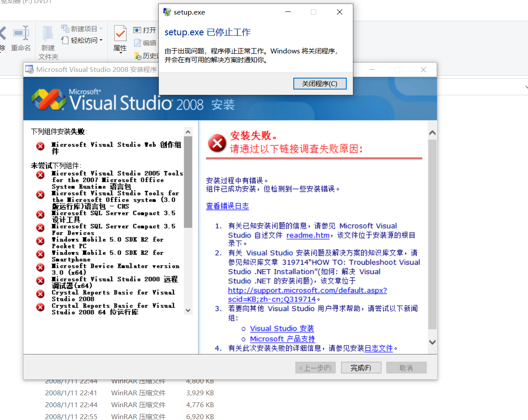
Task: Select the 4,776 KB WinRAR file row
Action: coord(129,405)
